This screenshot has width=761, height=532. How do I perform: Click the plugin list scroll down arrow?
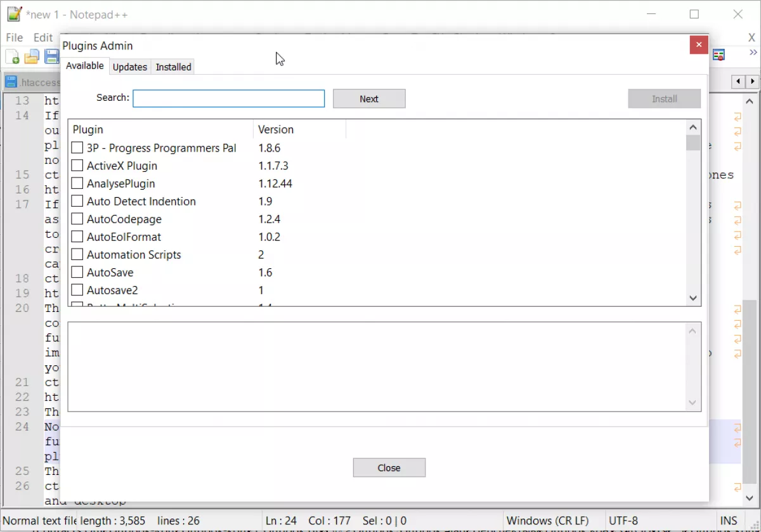693,298
